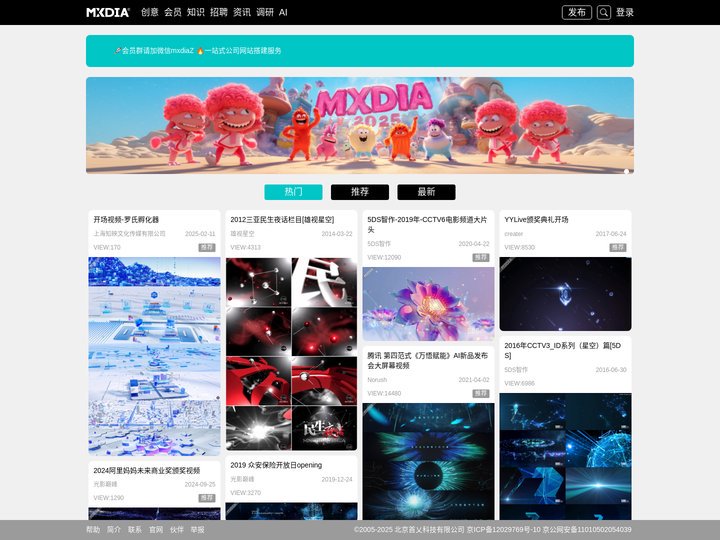The height and width of the screenshot is (540, 720).
Task: Go to the AI navigation item
Action: pos(283,12)
